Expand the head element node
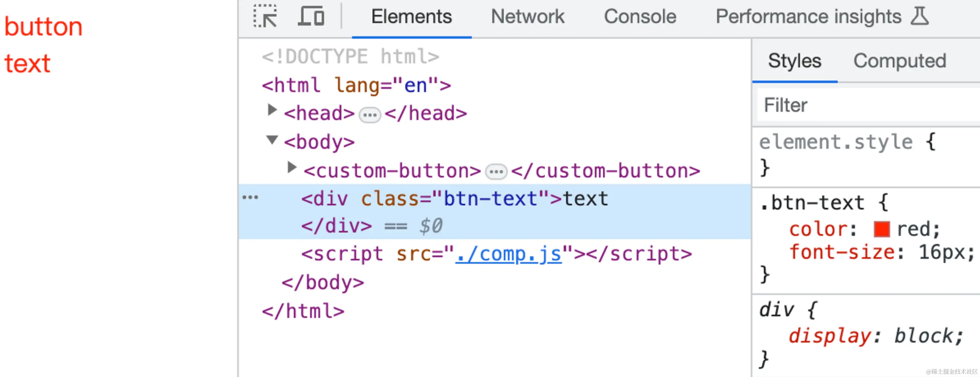Viewport: 980px width, 377px height. point(272,110)
